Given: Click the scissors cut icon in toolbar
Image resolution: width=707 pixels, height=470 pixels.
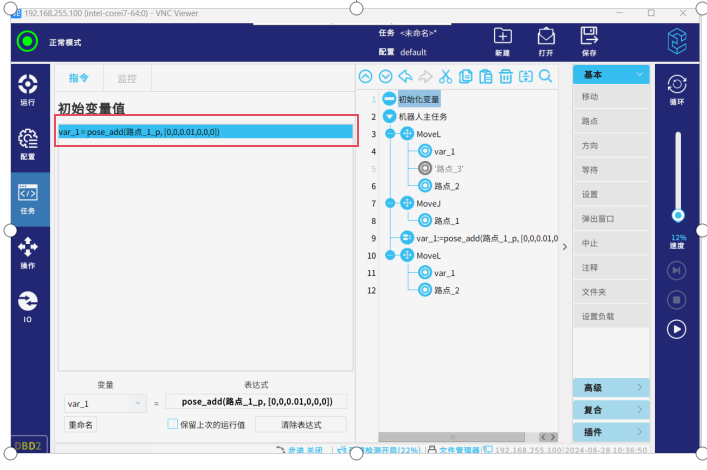Looking at the screenshot, I should tap(446, 76).
